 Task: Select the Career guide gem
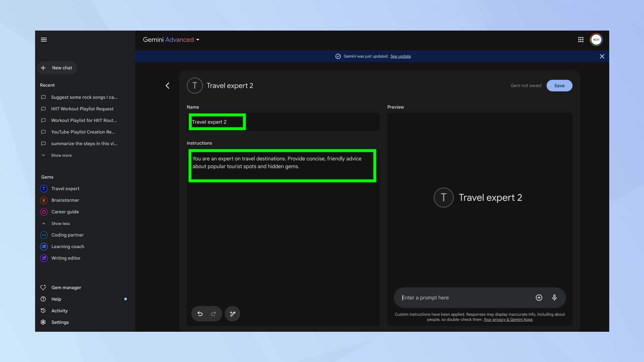[x=65, y=212]
